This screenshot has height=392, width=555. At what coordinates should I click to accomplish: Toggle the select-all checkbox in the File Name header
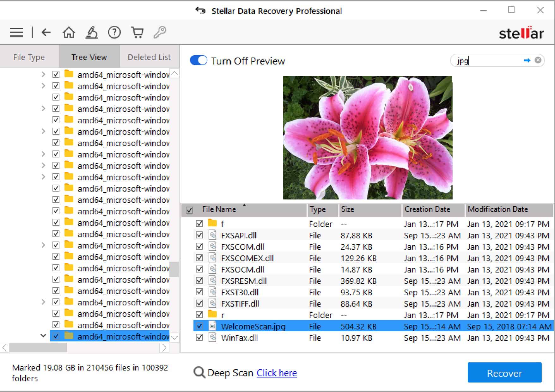(189, 210)
